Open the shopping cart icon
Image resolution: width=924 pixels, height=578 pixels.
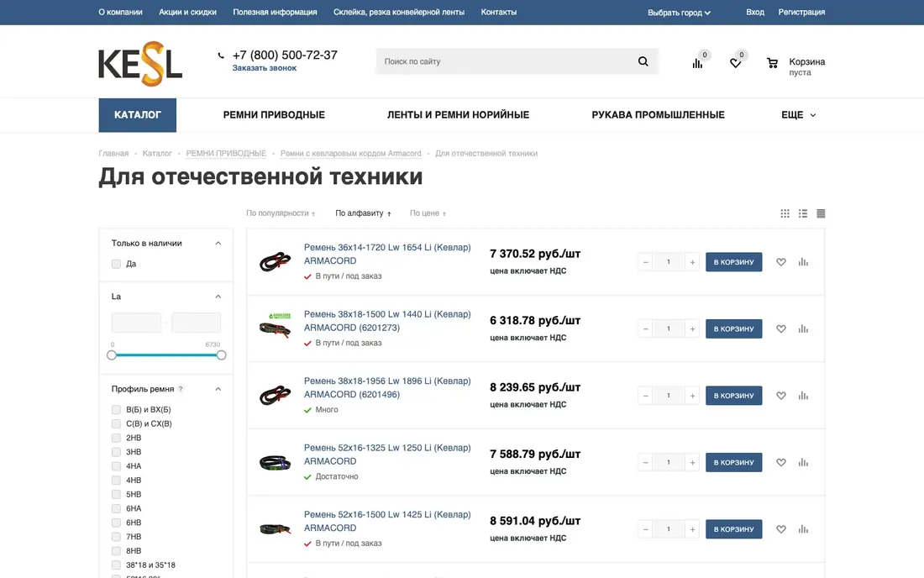click(x=772, y=63)
